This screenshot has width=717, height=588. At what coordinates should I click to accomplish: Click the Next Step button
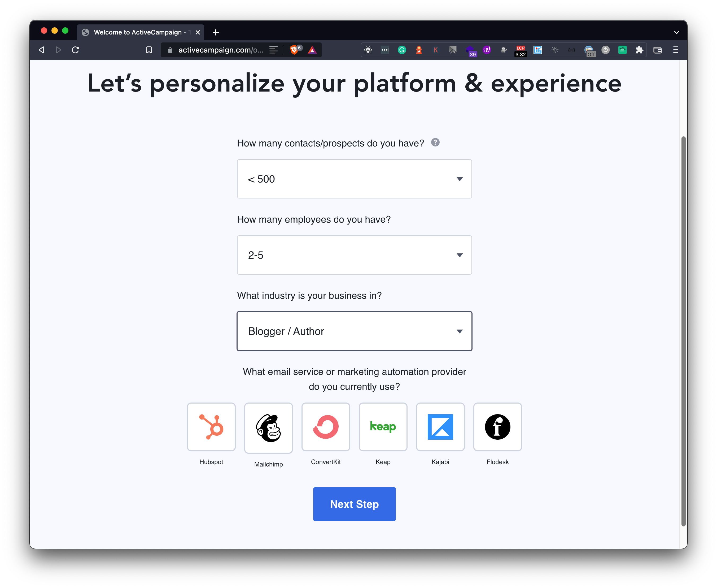click(x=355, y=504)
